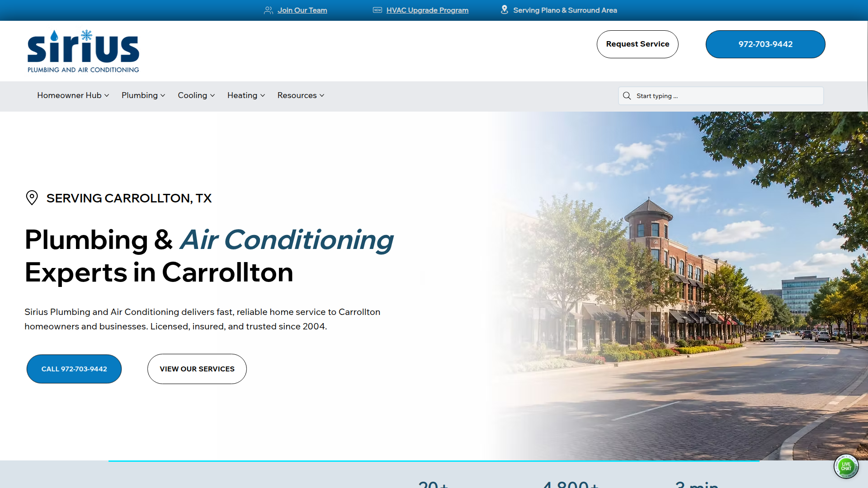Click the CALL 972-703-9442 hero button
868x488 pixels.
coord(74,369)
